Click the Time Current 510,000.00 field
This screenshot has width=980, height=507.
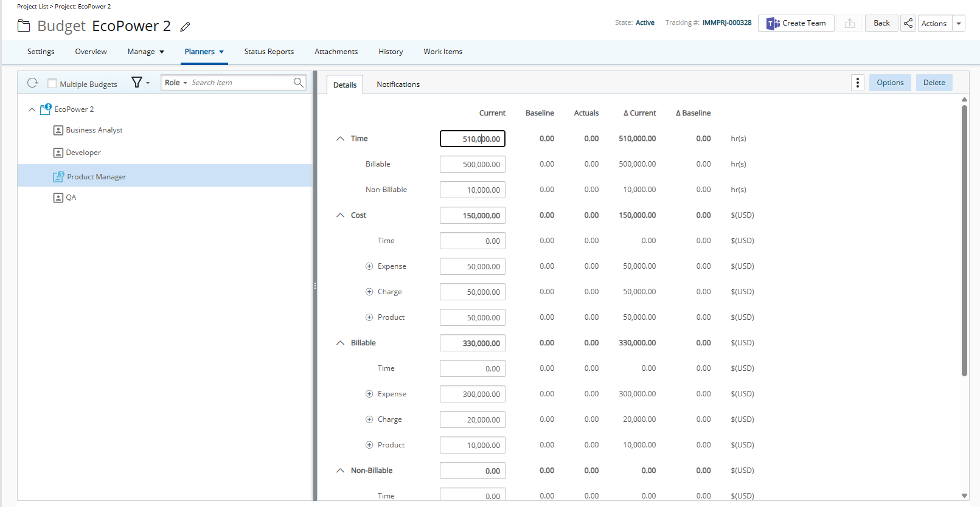coord(473,139)
